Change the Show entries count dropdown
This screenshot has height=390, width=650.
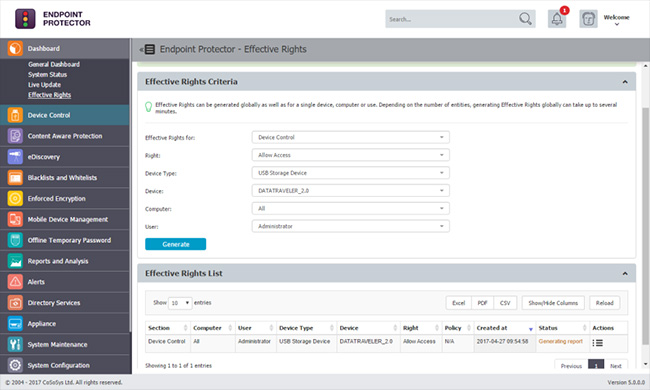(180, 303)
